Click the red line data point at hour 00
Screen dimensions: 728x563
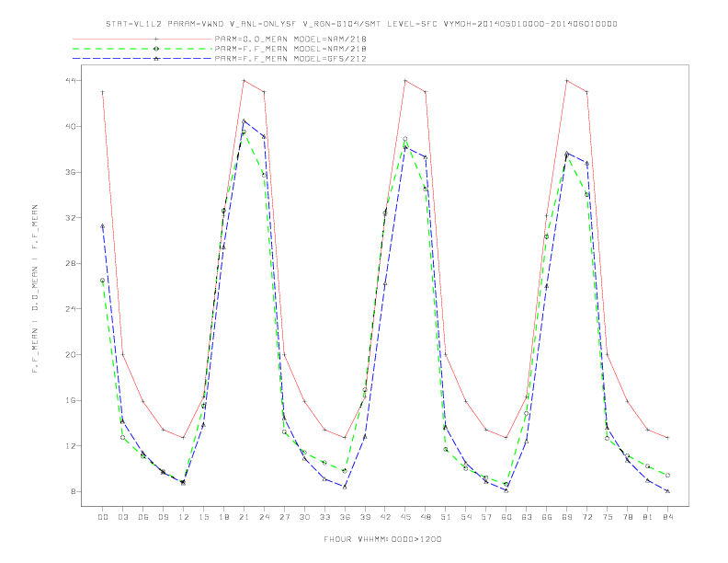pos(102,92)
